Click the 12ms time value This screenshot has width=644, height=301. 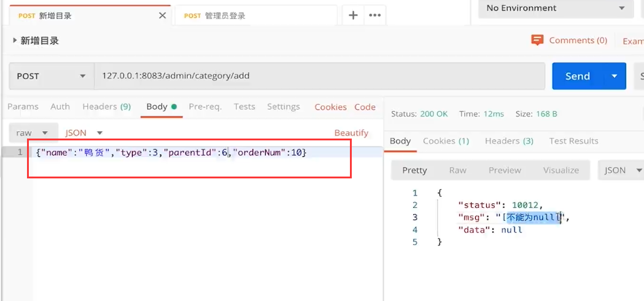[493, 114]
